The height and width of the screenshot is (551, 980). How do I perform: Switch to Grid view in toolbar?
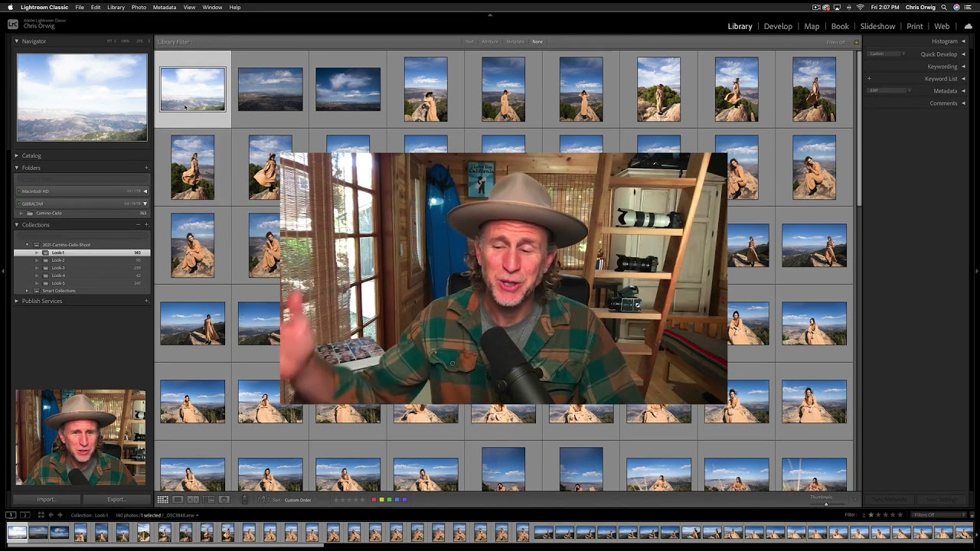click(162, 500)
